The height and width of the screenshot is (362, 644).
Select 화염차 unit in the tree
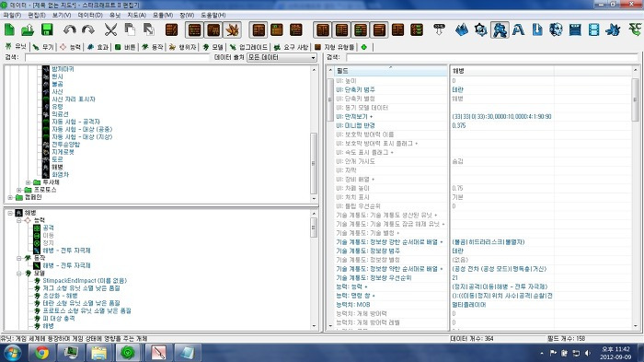coord(61,175)
